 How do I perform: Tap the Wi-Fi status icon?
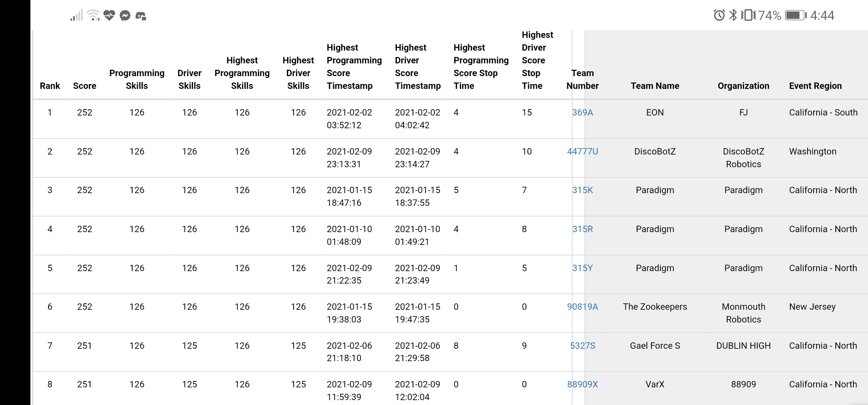tap(93, 15)
